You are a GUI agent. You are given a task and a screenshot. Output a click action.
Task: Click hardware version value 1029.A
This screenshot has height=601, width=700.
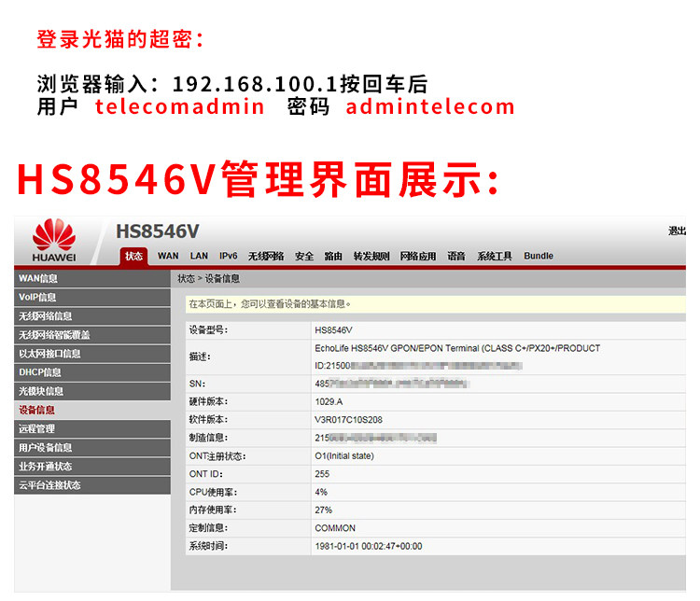pos(329,401)
